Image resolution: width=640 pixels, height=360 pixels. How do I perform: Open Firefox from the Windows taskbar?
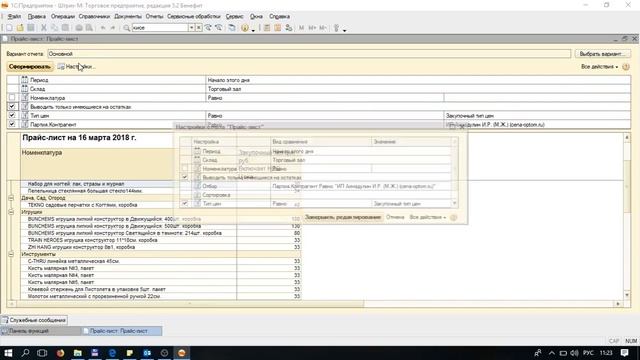pos(60,353)
